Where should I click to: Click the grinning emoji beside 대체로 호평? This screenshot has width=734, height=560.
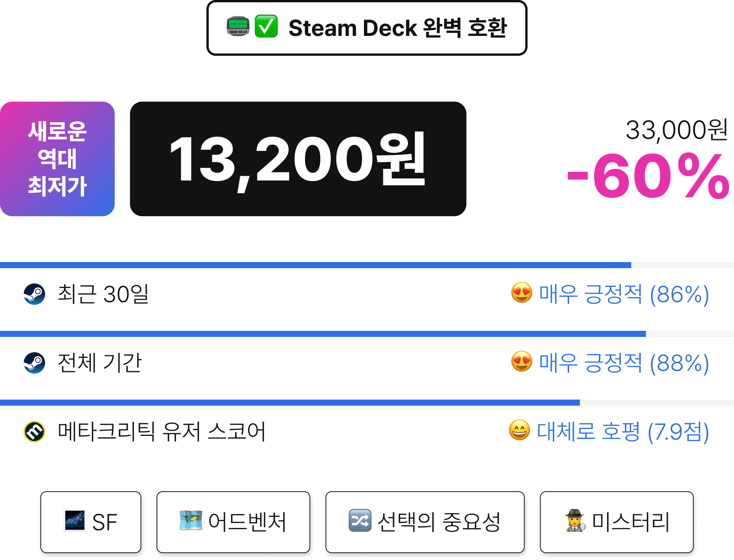(x=520, y=430)
